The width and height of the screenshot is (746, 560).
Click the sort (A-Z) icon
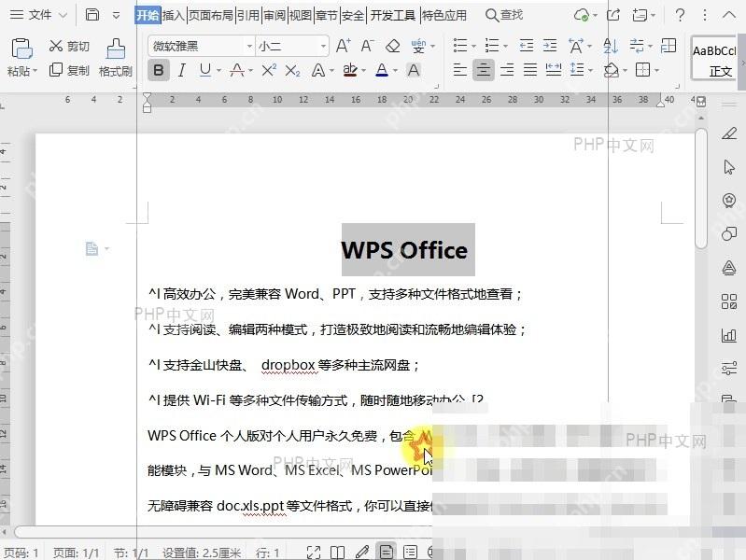(x=611, y=46)
